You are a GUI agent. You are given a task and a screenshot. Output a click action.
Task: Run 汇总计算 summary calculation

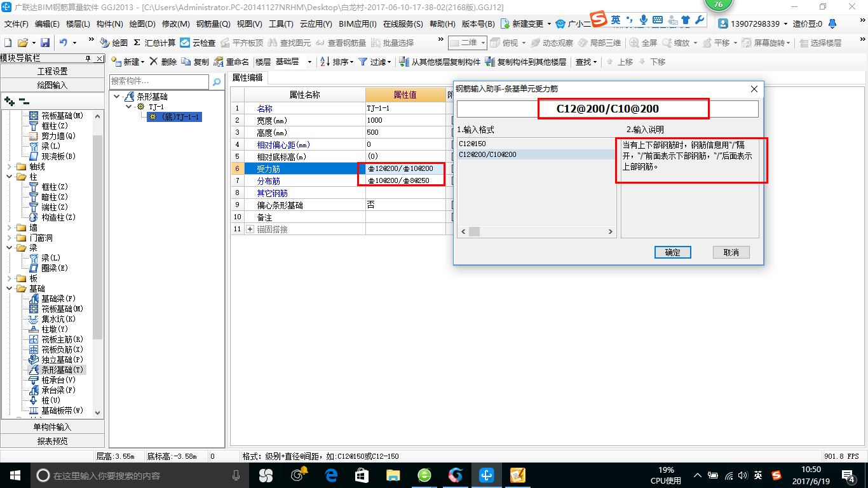pyautogui.click(x=154, y=43)
